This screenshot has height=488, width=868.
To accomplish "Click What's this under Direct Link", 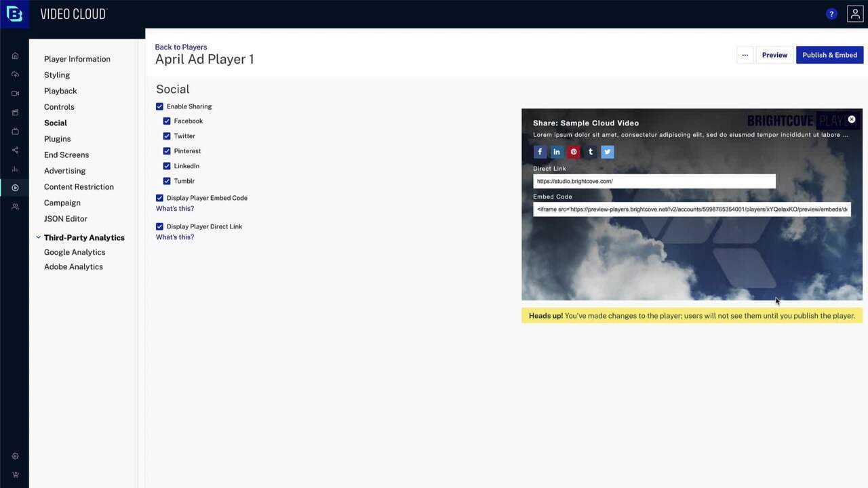I will point(175,237).
